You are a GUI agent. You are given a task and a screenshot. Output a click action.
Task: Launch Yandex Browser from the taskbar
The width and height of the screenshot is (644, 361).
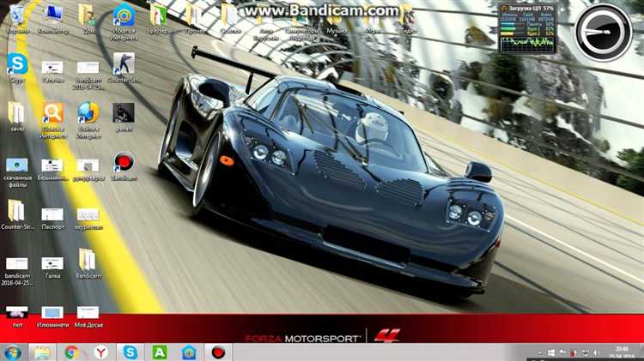[x=100, y=352]
